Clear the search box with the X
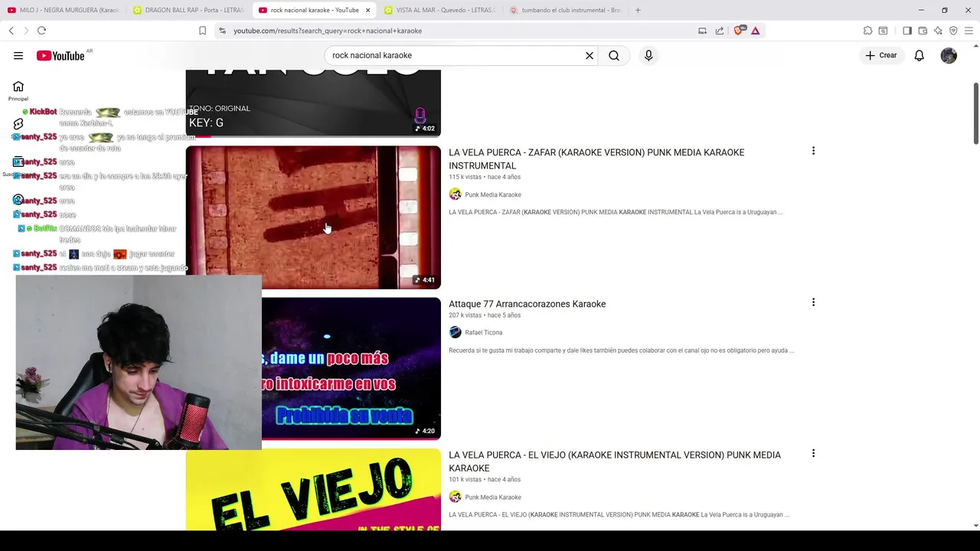Image resolution: width=980 pixels, height=551 pixels. (590, 55)
